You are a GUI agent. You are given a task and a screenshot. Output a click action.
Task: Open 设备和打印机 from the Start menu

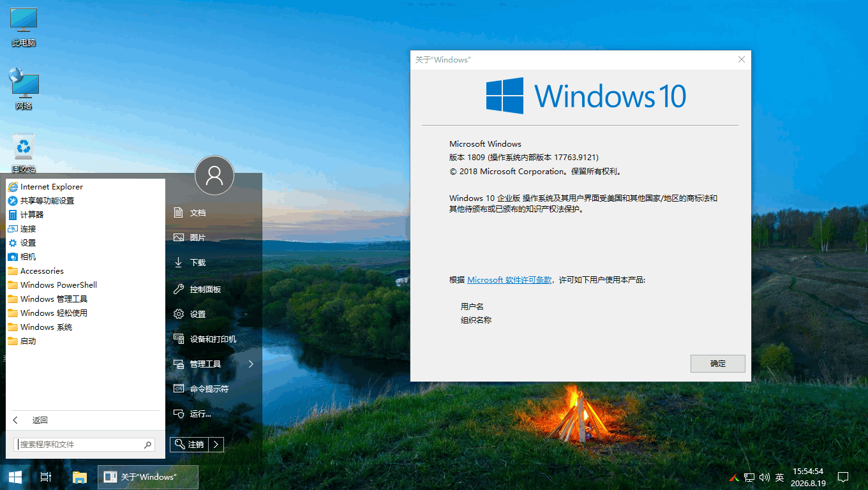214,339
